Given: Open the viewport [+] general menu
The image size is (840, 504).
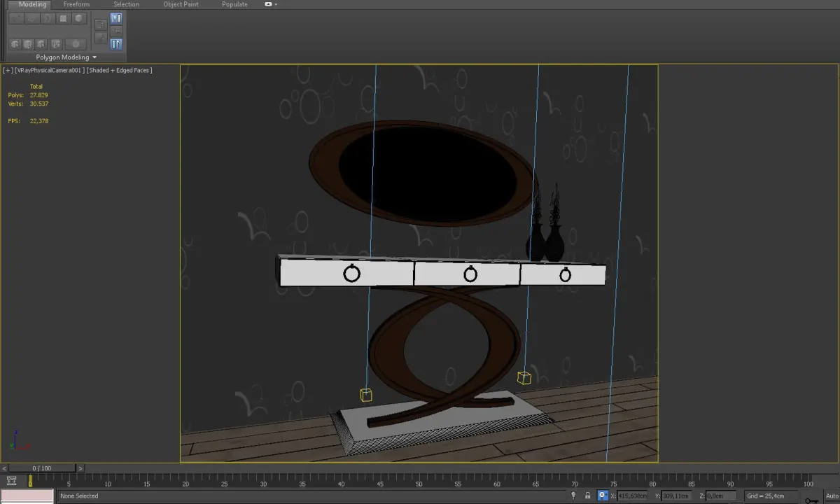Looking at the screenshot, I should (8, 70).
